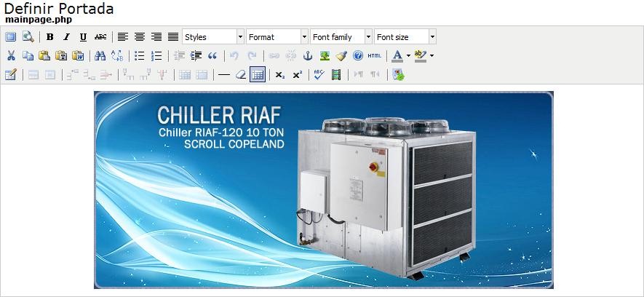Screen dimensions: 644x297
Task: Apply text color with the A button
Action: [397, 56]
